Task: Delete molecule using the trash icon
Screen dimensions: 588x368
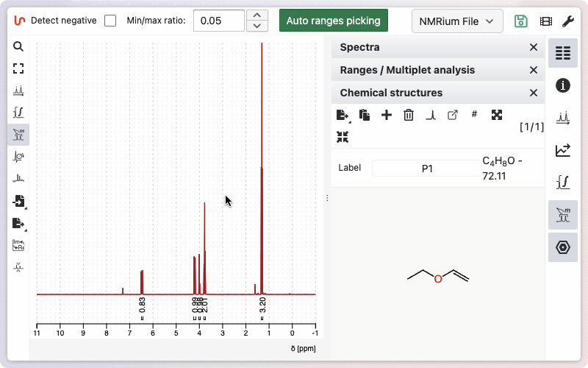Action: click(409, 115)
